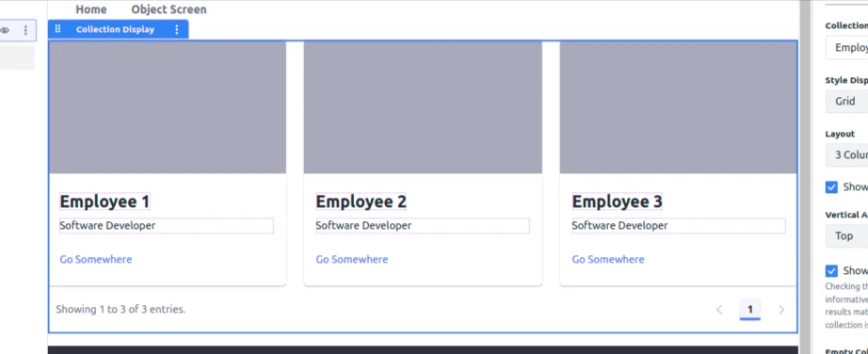Toggle the Show checkbox below Vertical Alignment
Image resolution: width=868 pixels, height=354 pixels.
click(x=831, y=271)
